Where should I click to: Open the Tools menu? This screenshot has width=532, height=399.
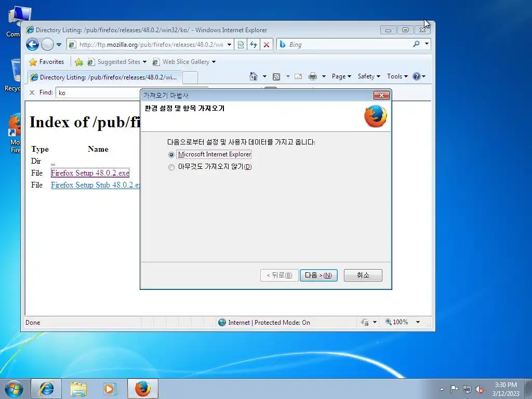click(397, 76)
